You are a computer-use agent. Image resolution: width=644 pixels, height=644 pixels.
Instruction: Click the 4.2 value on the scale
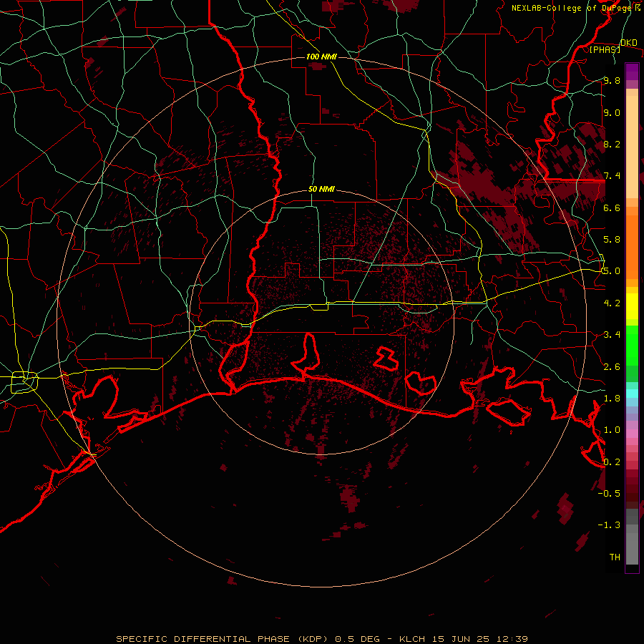pyautogui.click(x=612, y=303)
